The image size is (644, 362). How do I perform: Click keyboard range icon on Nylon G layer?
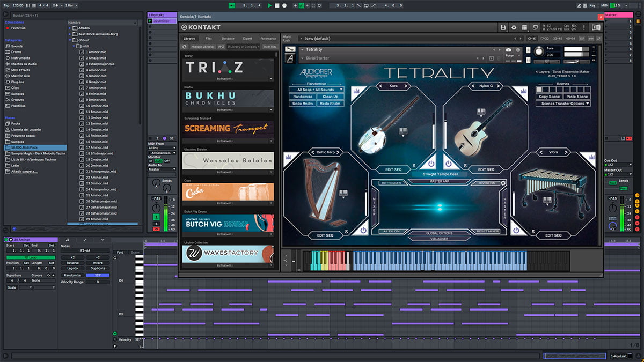tap(481, 112)
